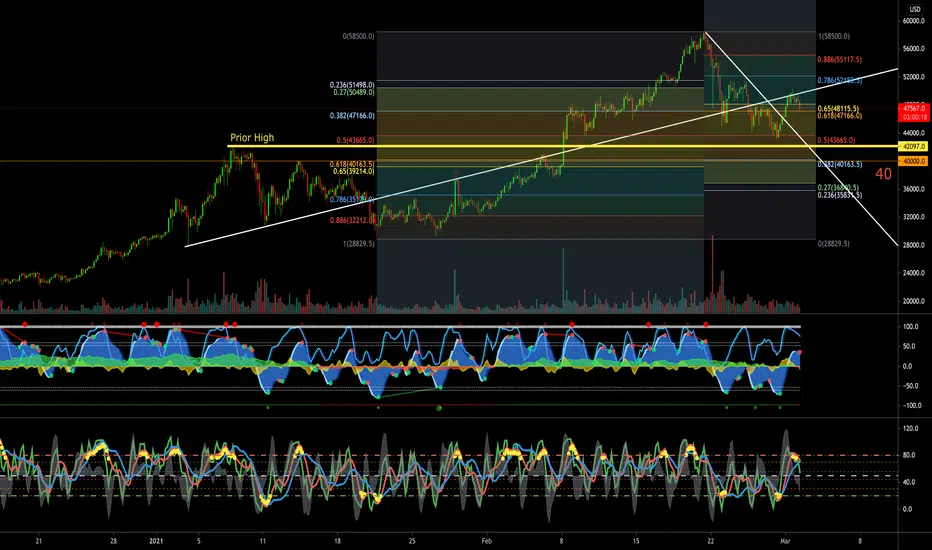932x550 pixels.
Task: Select the orange 40000.0 price label
Action: coord(914,161)
